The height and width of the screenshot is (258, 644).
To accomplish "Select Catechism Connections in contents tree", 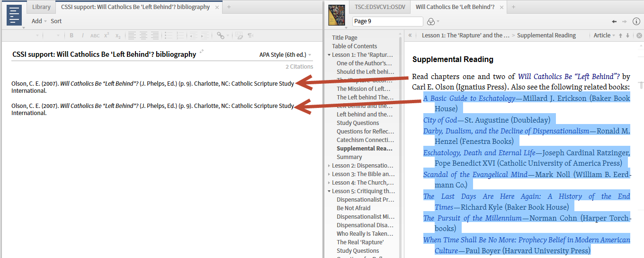I will [x=365, y=140].
